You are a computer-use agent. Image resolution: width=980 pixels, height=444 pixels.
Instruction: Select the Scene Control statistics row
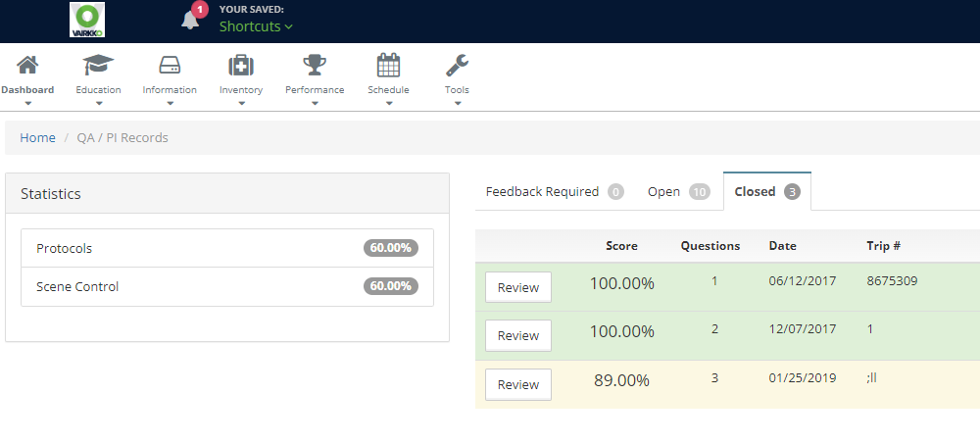pos(226,287)
